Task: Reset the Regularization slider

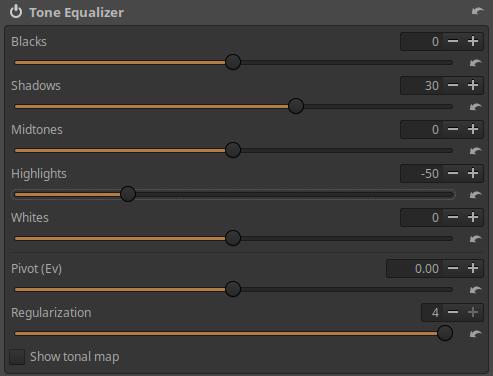Action: point(475,334)
